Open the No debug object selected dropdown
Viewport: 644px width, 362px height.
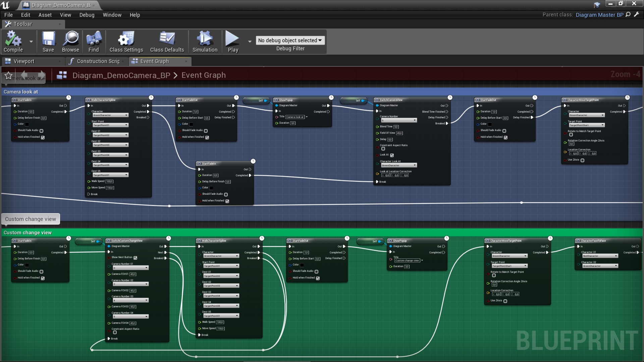tap(290, 40)
